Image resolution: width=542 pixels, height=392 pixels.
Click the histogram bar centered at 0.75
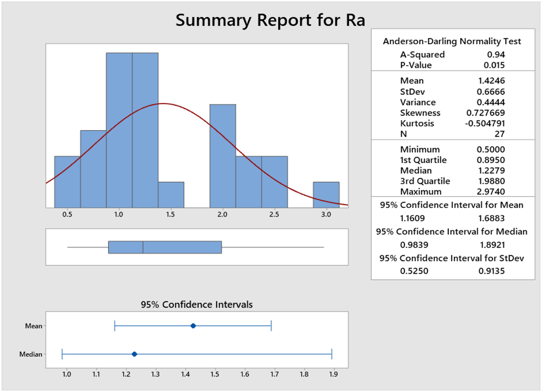[x=93, y=169]
